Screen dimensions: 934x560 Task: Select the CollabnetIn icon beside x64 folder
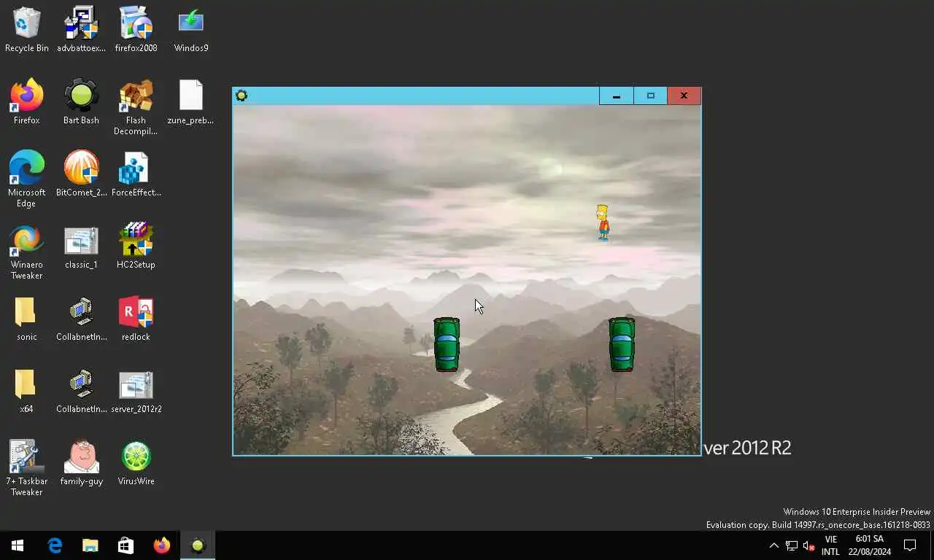[x=81, y=390]
